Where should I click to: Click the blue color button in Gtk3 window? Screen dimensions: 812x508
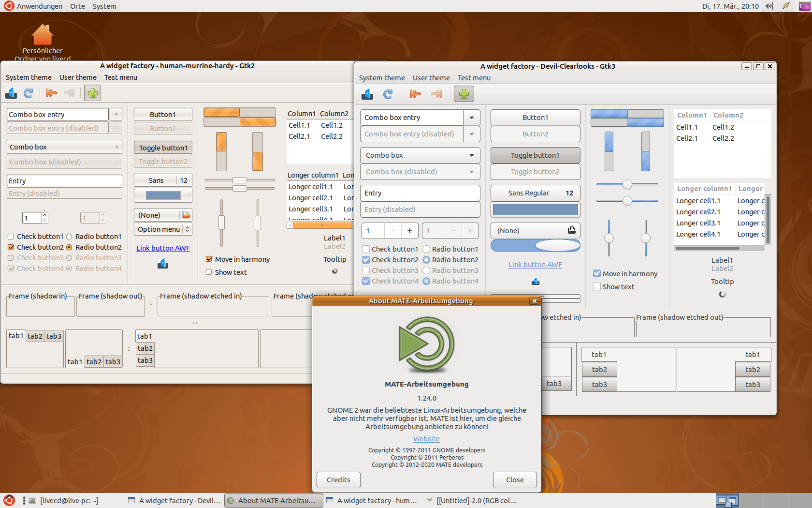[x=536, y=209]
